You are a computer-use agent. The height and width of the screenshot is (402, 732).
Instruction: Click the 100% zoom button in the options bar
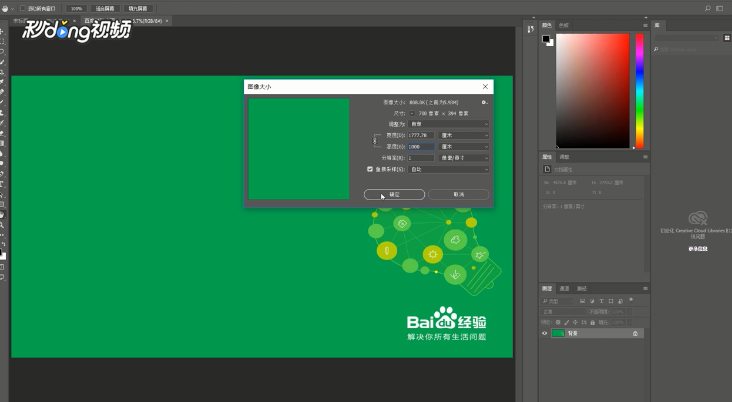(x=77, y=8)
